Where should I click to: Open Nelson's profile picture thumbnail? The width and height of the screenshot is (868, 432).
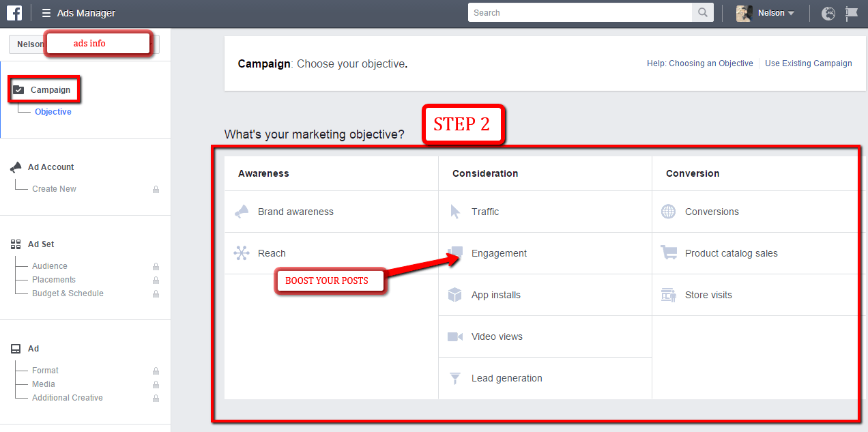click(744, 13)
